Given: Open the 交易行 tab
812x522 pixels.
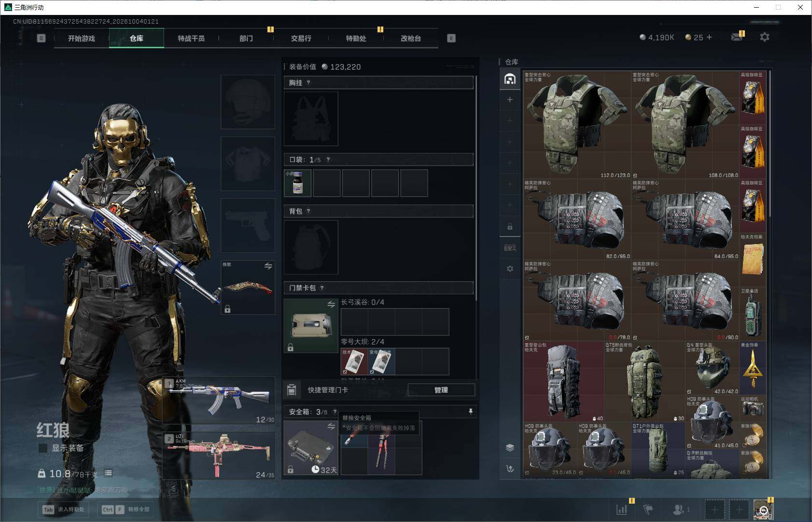Looking at the screenshot, I should tap(301, 38).
